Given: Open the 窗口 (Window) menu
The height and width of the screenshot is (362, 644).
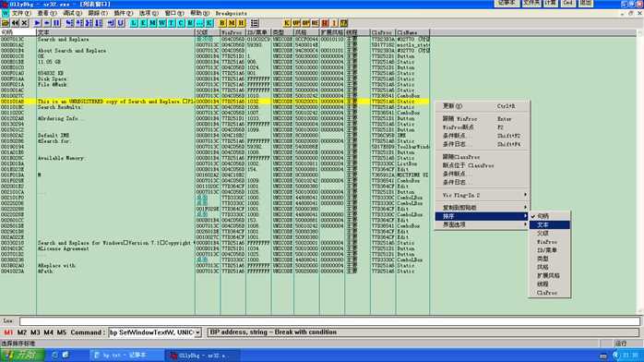Looking at the screenshot, I should coord(174,14).
